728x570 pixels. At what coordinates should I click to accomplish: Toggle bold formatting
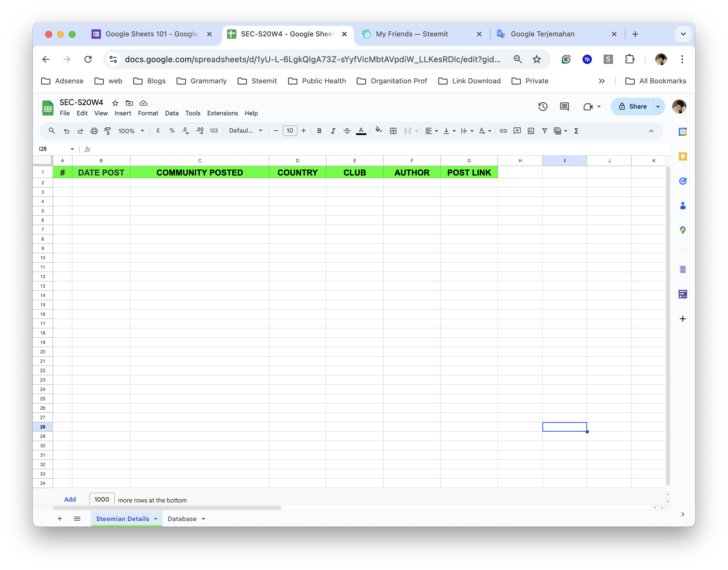pos(319,131)
